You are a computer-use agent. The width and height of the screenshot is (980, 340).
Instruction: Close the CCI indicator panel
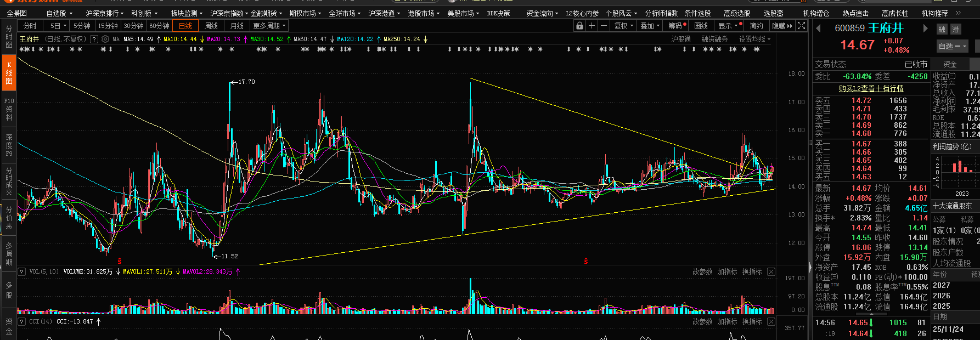click(x=771, y=321)
